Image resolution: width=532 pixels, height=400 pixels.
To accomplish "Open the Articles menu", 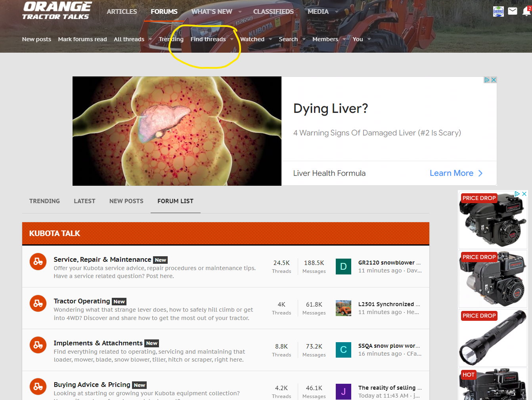I will pos(122,11).
